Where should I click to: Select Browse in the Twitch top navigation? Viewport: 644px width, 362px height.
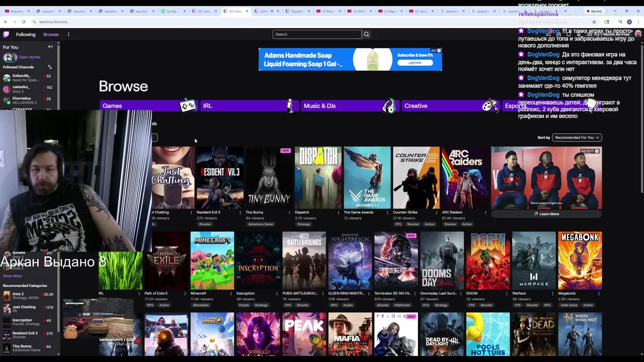click(51, 34)
